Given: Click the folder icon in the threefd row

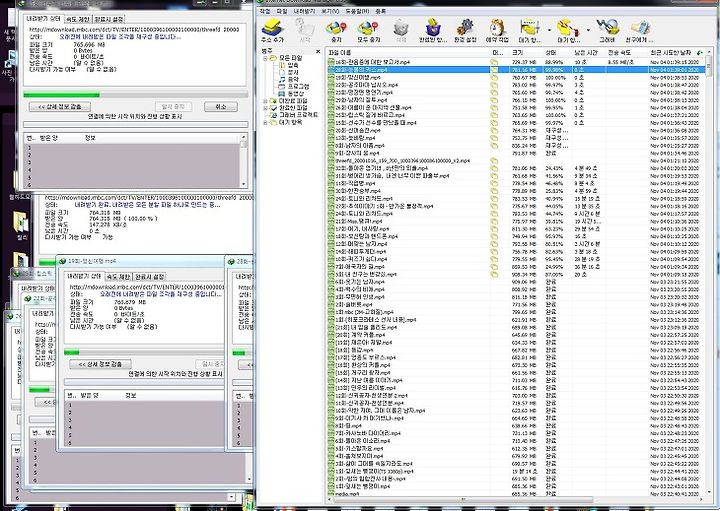Looking at the screenshot, I should tap(494, 161).
